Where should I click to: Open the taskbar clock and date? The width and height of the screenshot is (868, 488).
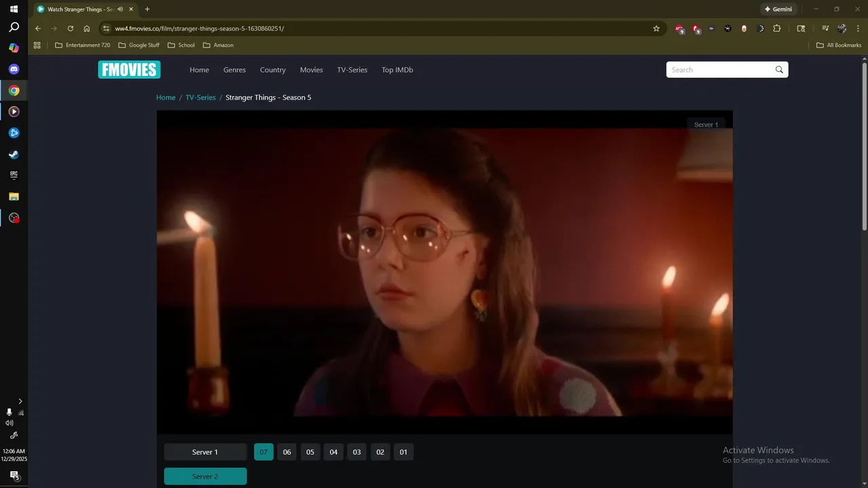[14, 455]
